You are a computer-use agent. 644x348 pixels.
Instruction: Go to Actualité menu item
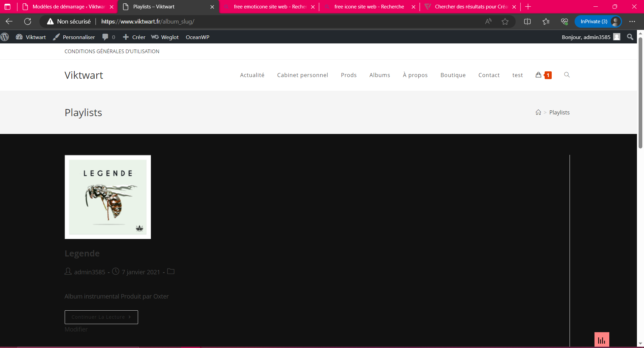tap(252, 75)
